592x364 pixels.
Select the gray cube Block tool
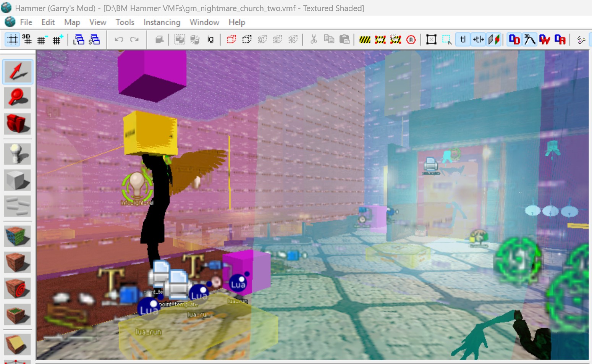tap(18, 180)
